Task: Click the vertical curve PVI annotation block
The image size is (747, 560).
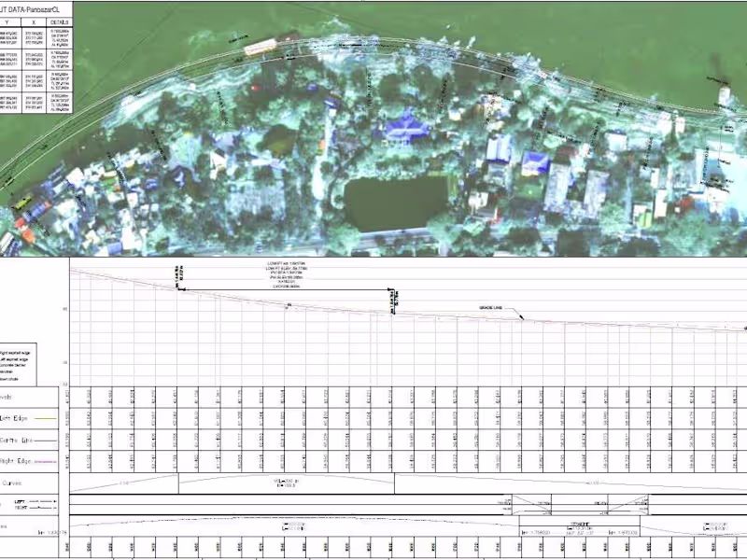Action: click(285, 273)
